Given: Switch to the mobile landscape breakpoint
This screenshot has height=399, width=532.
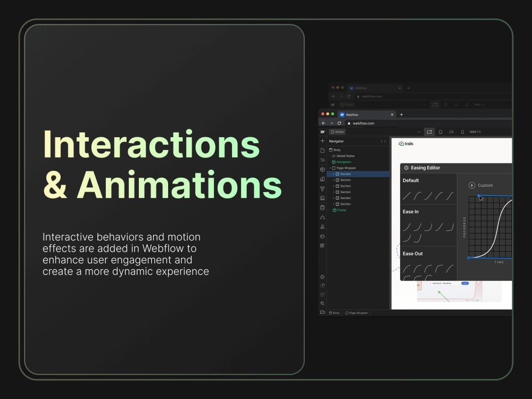Looking at the screenshot, I should point(451,132).
